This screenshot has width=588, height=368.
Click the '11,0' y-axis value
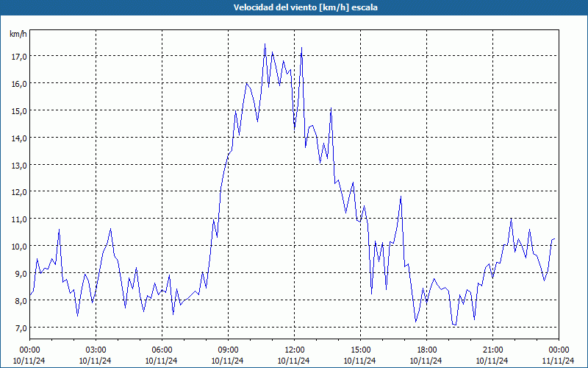tap(19, 219)
